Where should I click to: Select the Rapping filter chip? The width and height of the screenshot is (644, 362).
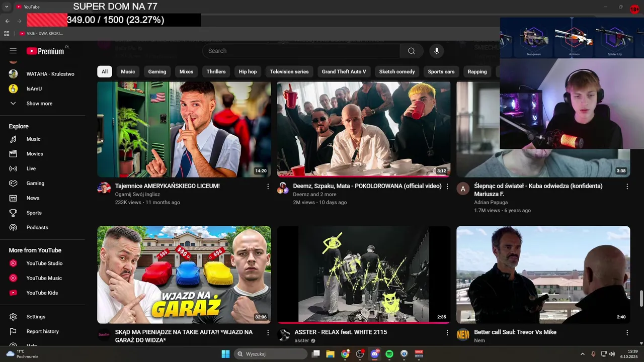coord(477,71)
